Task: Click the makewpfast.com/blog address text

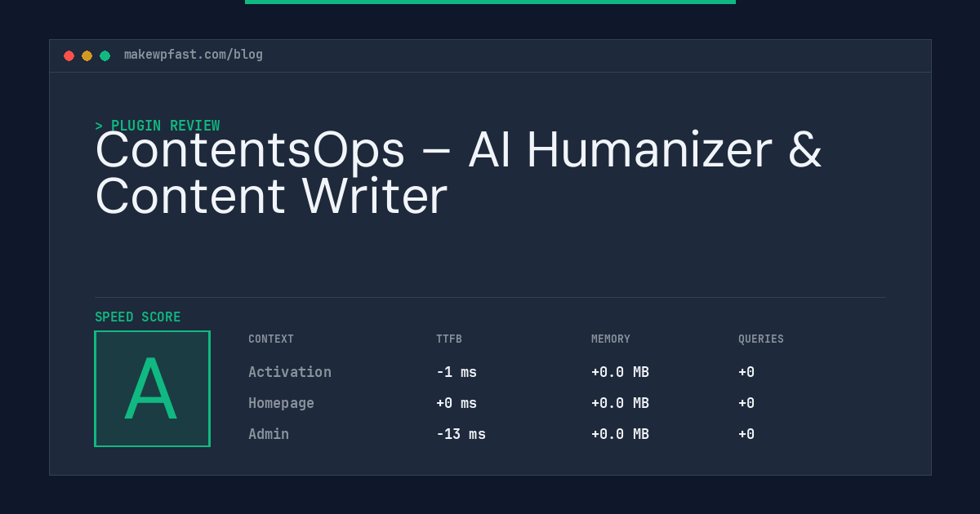Action: coord(194,55)
